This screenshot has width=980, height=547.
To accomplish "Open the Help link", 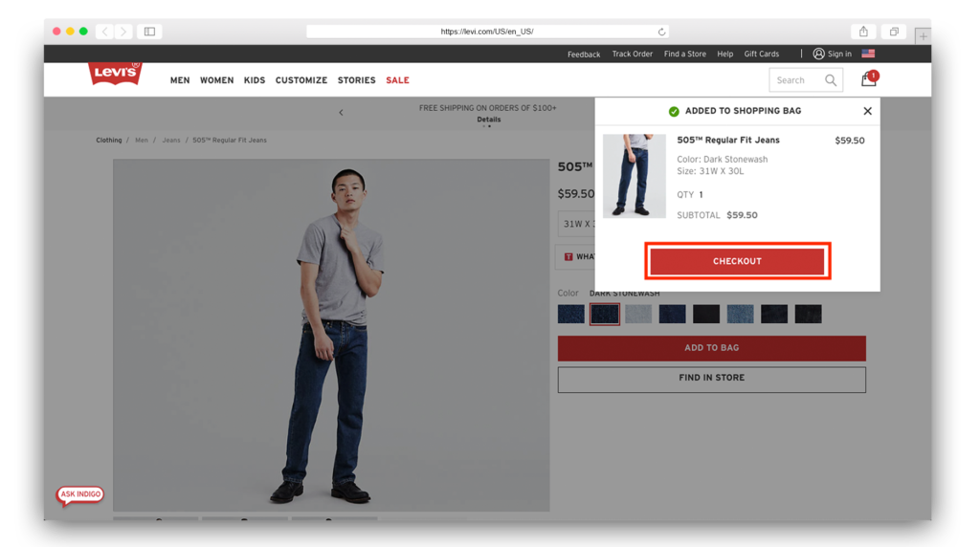I will pyautogui.click(x=725, y=54).
